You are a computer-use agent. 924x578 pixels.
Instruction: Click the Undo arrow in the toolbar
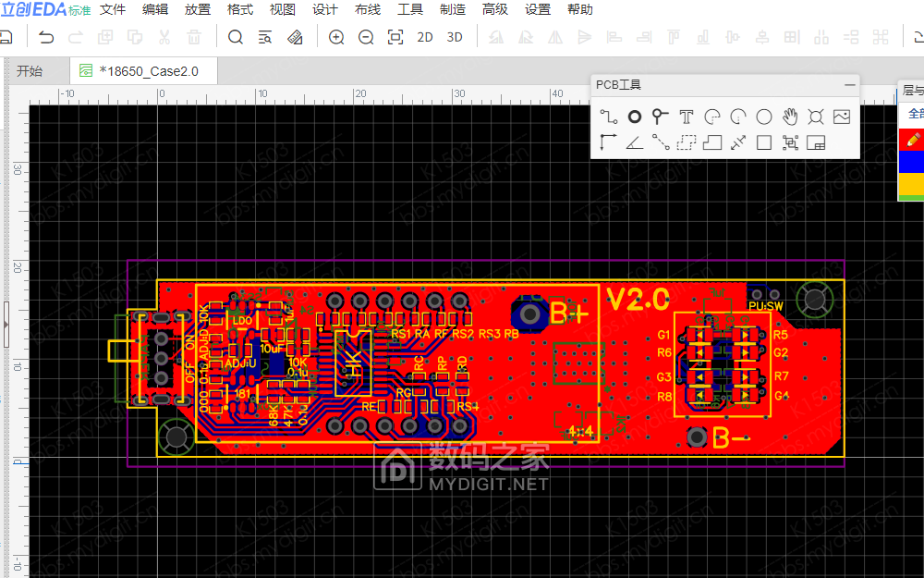pyautogui.click(x=46, y=37)
